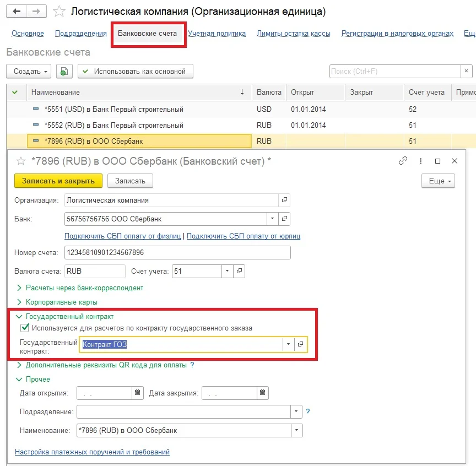Click the row icon of *7896 (RUB) account
476x466 pixels.
point(36,140)
